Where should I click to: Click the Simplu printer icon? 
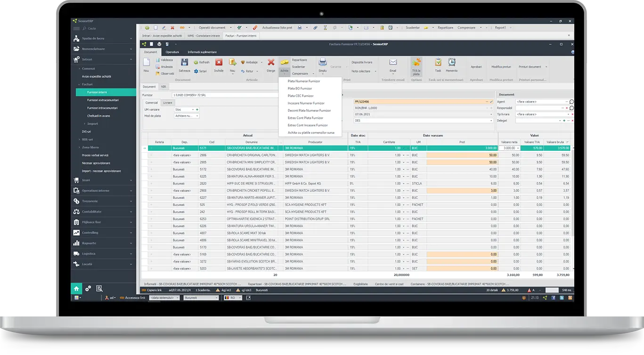pos(322,62)
